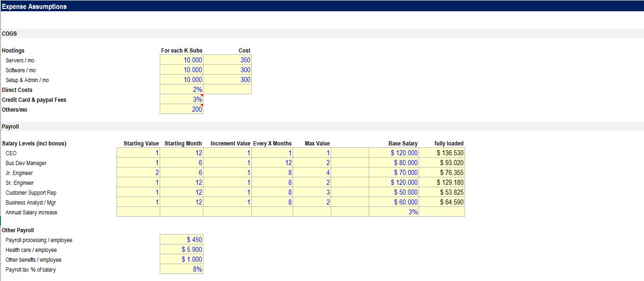This screenshot has width=644, height=281.
Task: Select Sr. Engineer fully loaded $ 129.180
Action: coord(442,182)
